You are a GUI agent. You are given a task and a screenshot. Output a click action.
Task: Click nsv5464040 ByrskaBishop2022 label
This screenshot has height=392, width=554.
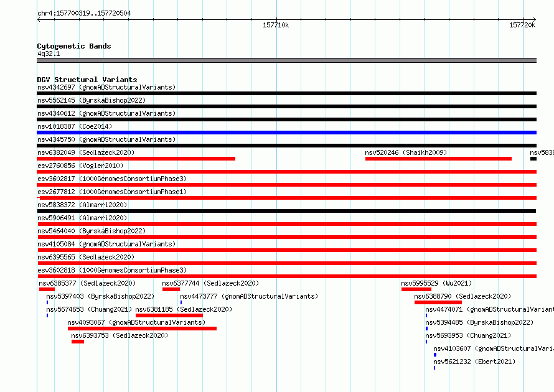pos(92,231)
